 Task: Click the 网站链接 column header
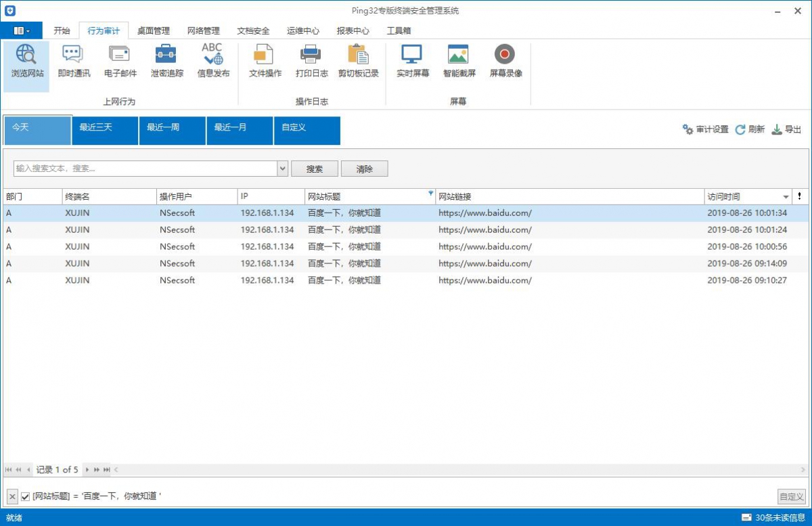(570, 196)
